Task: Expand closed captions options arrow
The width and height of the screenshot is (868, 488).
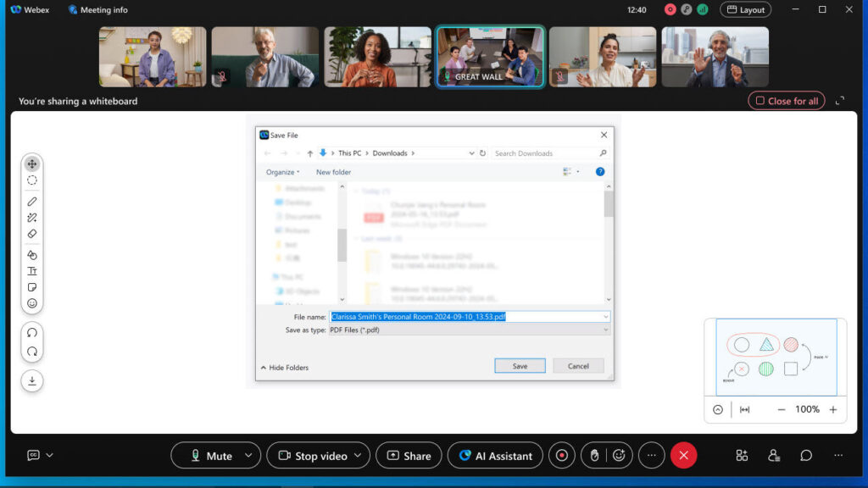Action: click(x=49, y=455)
